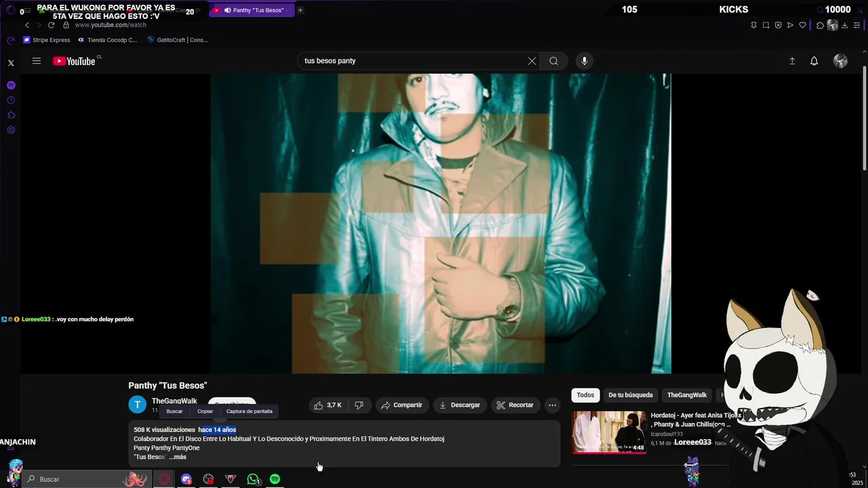Screen dimensions: 868x488
Task: Open browser downloads icon
Action: click(845, 25)
